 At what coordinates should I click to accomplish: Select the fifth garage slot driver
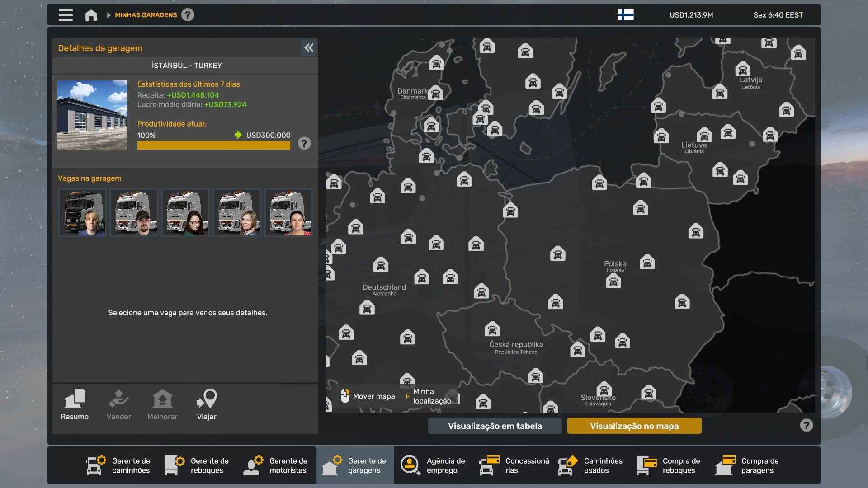pyautogui.click(x=288, y=213)
